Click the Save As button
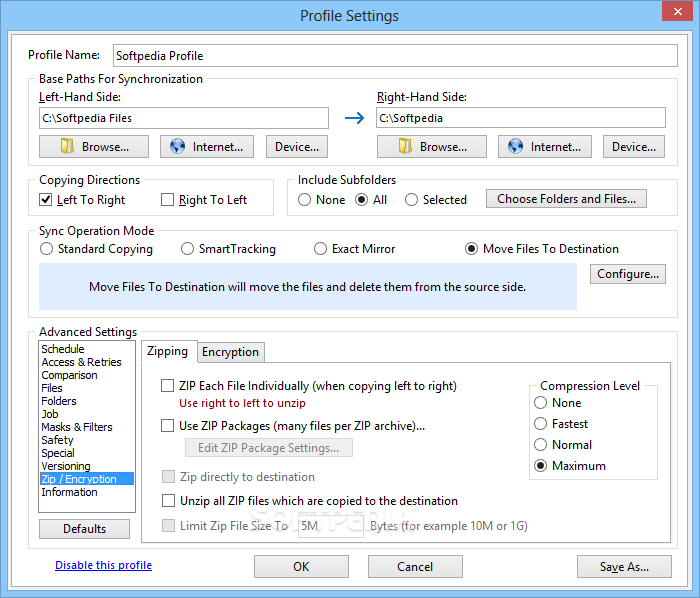This screenshot has width=700, height=598. click(x=624, y=566)
